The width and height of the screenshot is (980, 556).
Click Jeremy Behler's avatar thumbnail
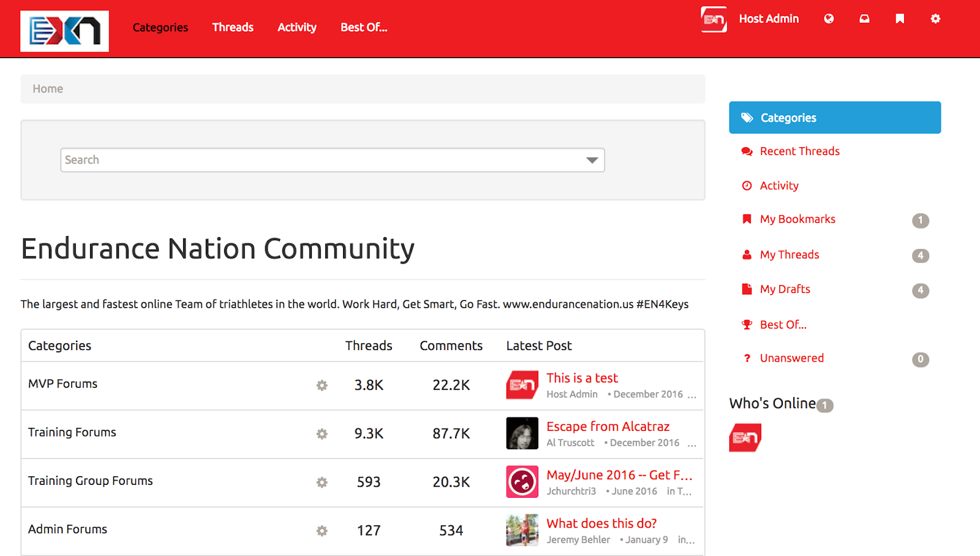tap(522, 530)
